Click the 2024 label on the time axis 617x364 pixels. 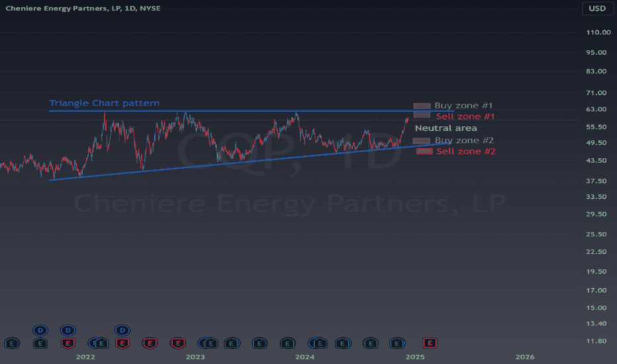[x=305, y=357]
